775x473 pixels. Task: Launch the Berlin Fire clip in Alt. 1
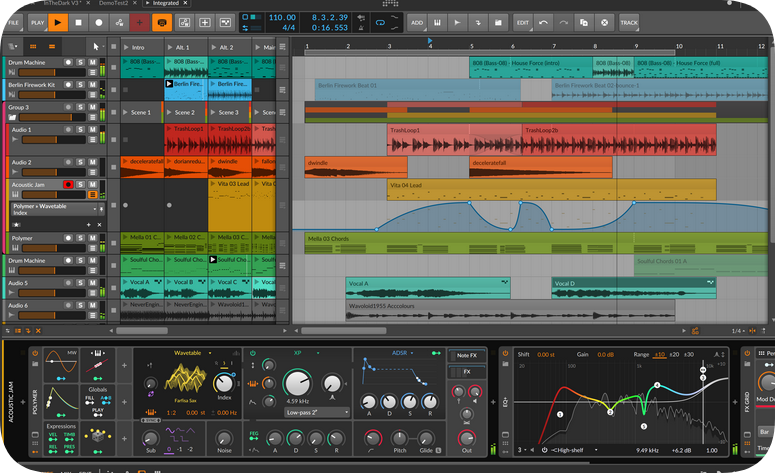pos(169,84)
